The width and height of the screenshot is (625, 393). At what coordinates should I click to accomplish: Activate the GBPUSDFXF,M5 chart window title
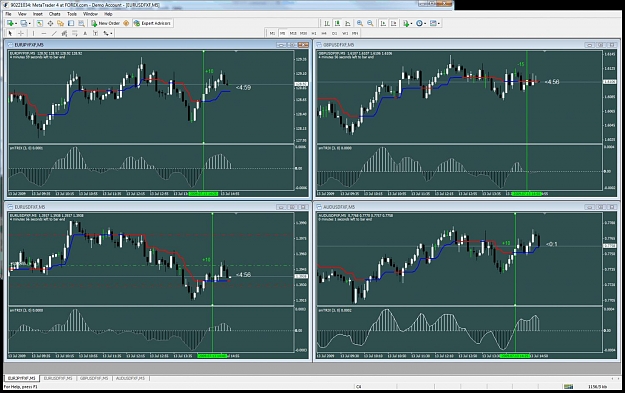(x=338, y=45)
